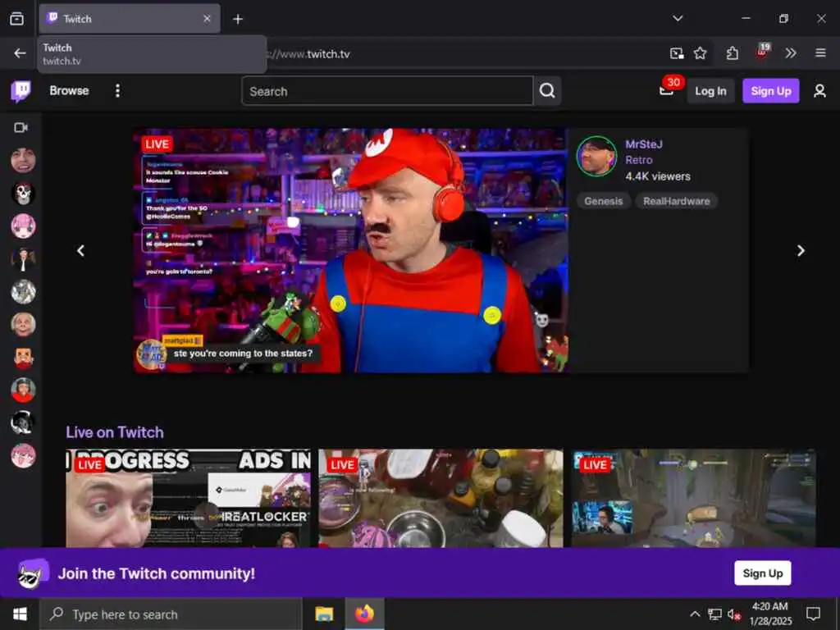Open the Twitch home logo

(x=21, y=91)
